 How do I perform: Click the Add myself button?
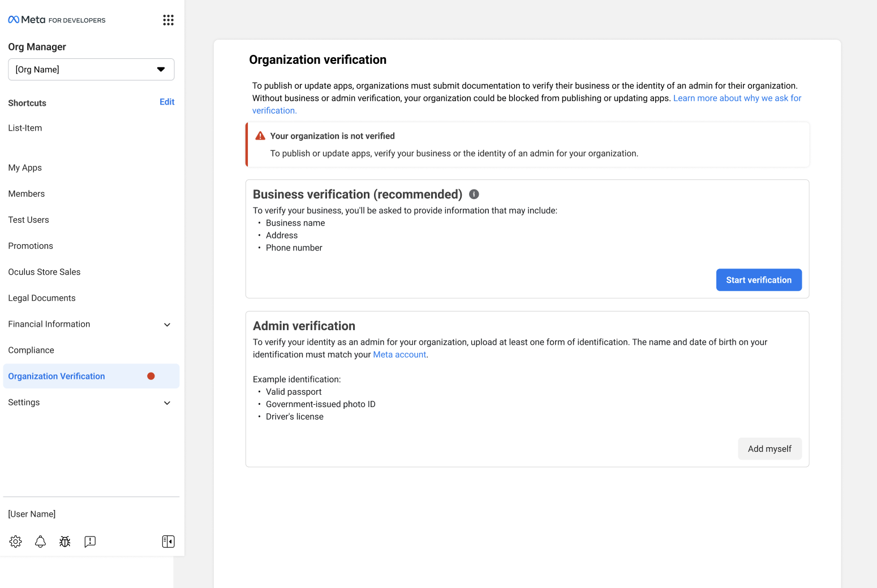click(769, 449)
